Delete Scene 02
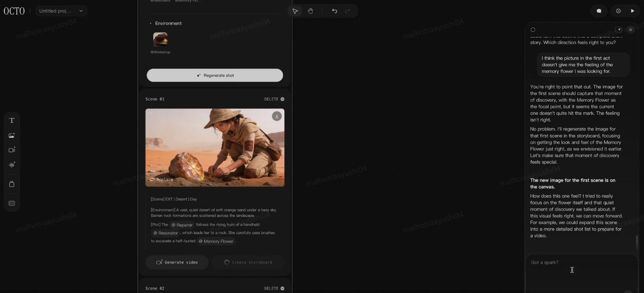644x293 pixels. 274,288
